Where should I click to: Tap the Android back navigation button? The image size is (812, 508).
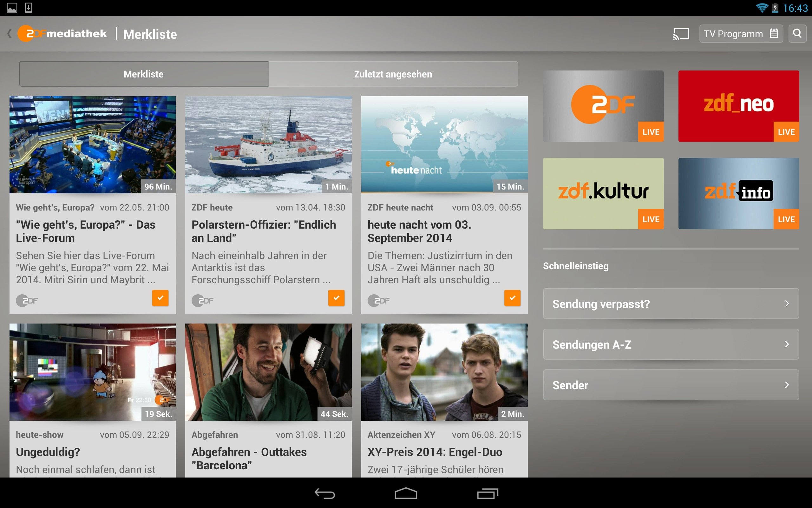point(324,493)
